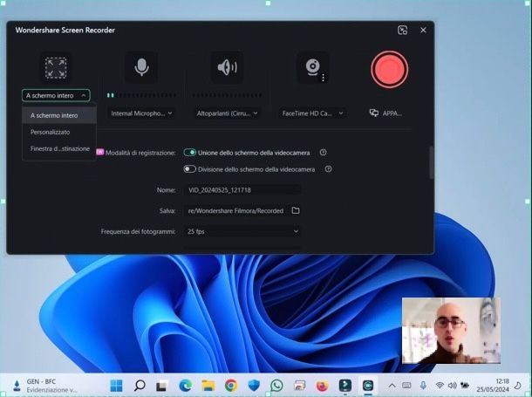
Task: Open the taskbar app right of WhatsApp
Action: pyautogui.click(x=300, y=386)
